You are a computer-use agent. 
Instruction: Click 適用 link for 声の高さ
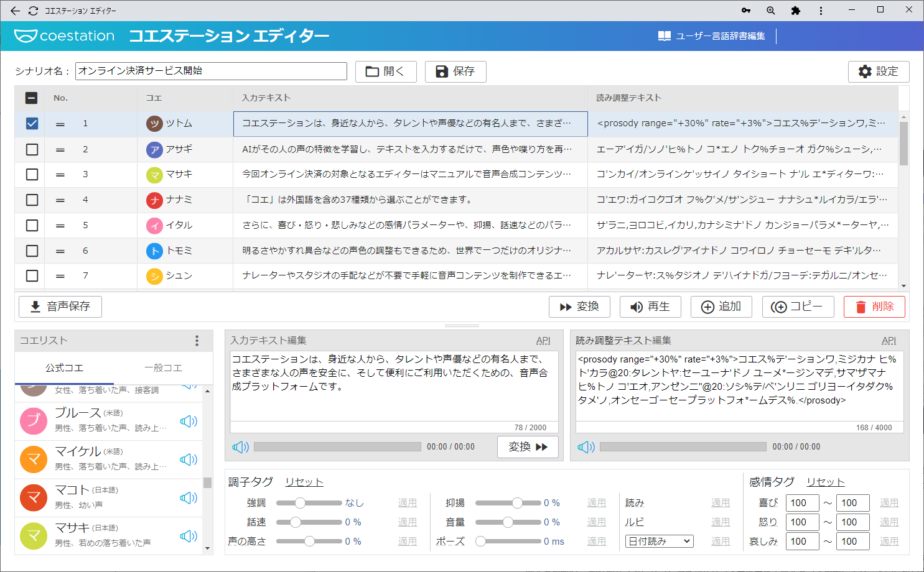[408, 542]
